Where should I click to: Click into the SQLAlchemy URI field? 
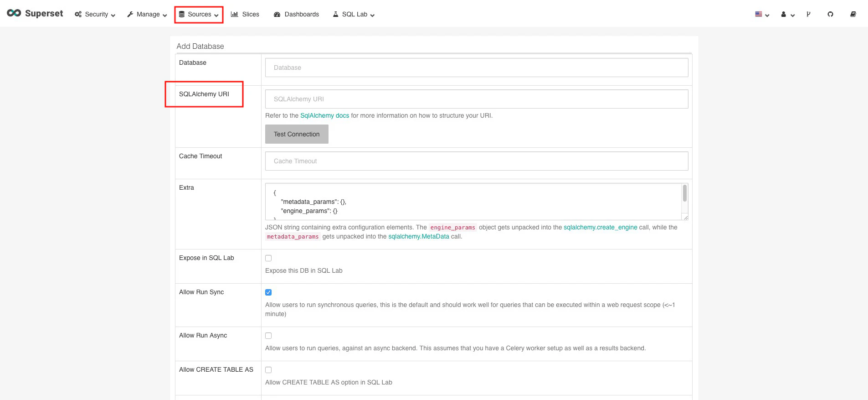point(477,99)
